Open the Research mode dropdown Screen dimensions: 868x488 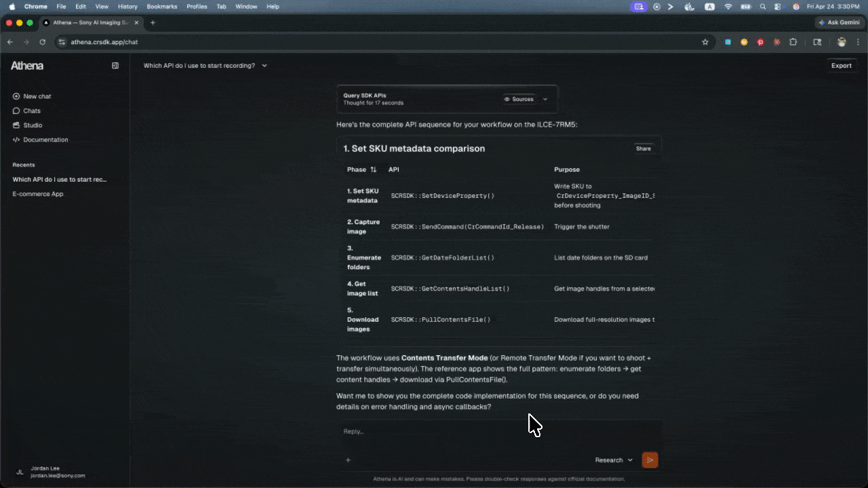coord(614,460)
